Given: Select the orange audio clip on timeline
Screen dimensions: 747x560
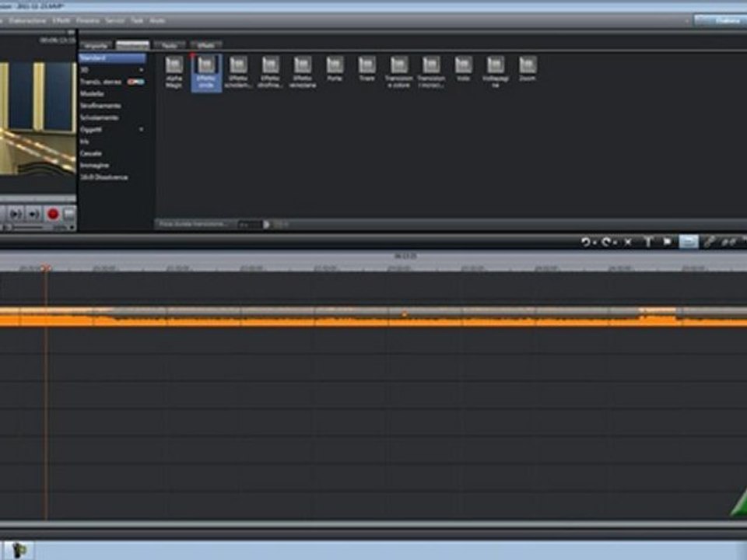Looking at the screenshot, I should (373, 317).
